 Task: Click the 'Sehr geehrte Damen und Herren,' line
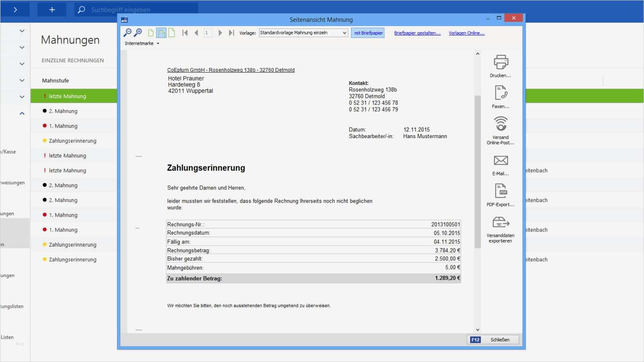206,188
